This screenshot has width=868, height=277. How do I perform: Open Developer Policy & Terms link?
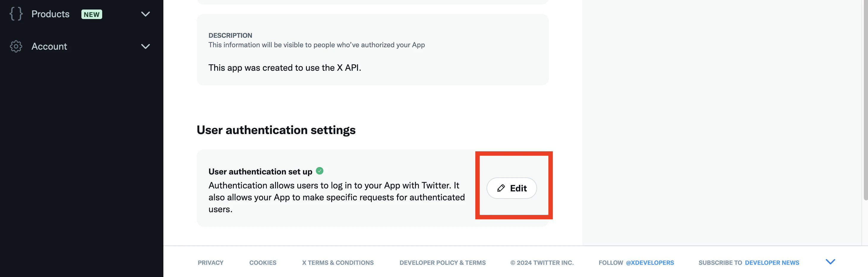coord(442,262)
